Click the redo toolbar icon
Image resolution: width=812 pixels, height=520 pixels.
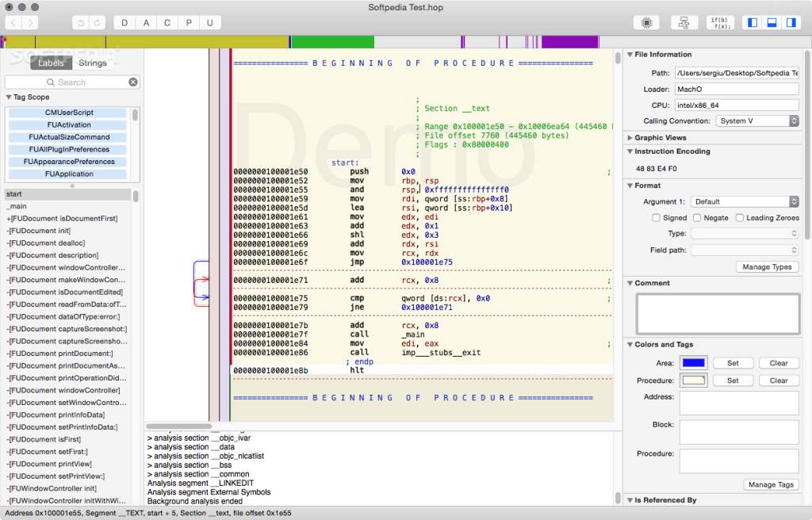click(x=98, y=23)
